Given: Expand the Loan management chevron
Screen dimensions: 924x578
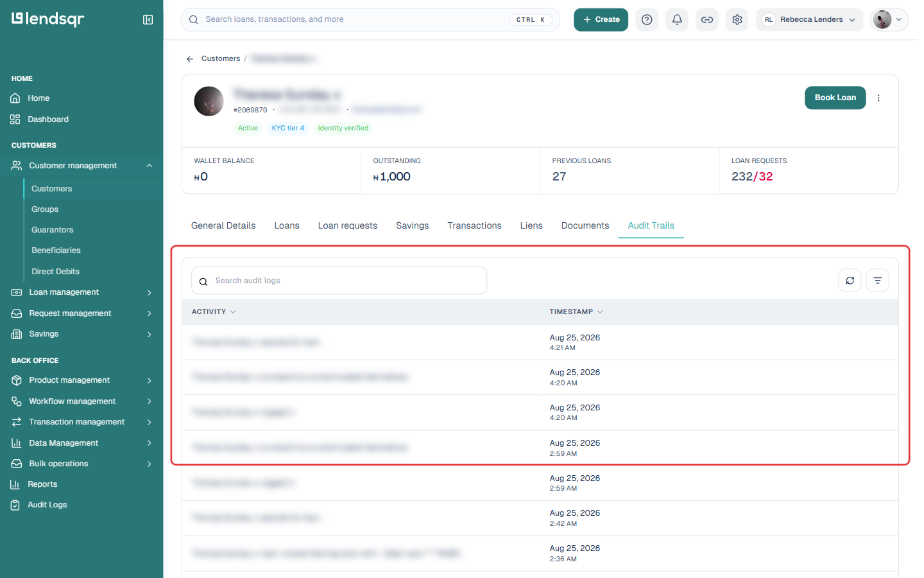Looking at the screenshot, I should (150, 293).
